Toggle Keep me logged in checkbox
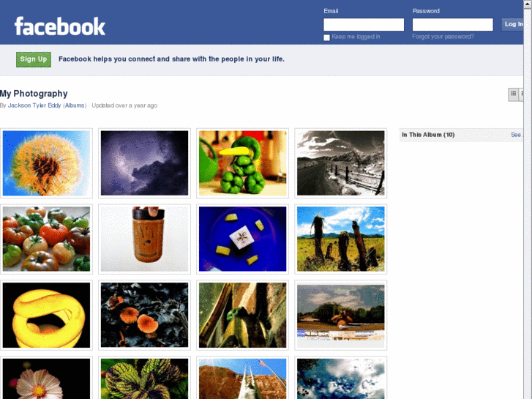 point(326,37)
